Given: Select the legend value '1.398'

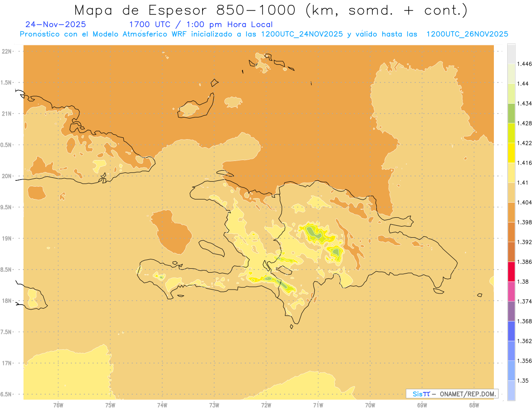Looking at the screenshot, I should pyautogui.click(x=525, y=222).
